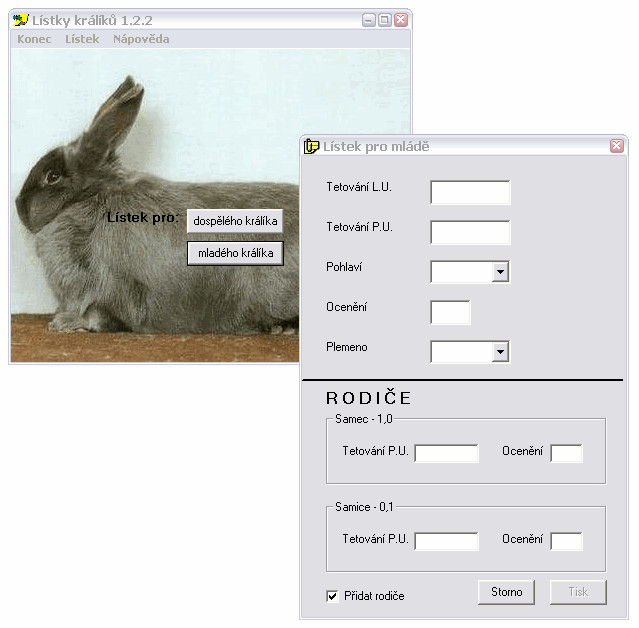
Task: Minimize the 'Lístky králíků' window
Action: pyautogui.click(x=368, y=20)
